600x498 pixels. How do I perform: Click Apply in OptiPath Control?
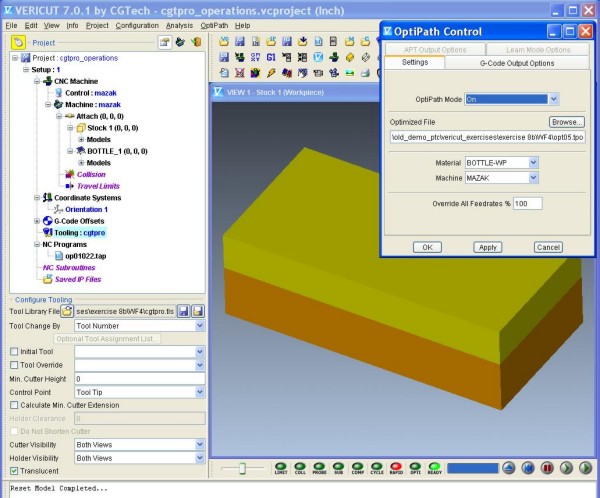488,247
